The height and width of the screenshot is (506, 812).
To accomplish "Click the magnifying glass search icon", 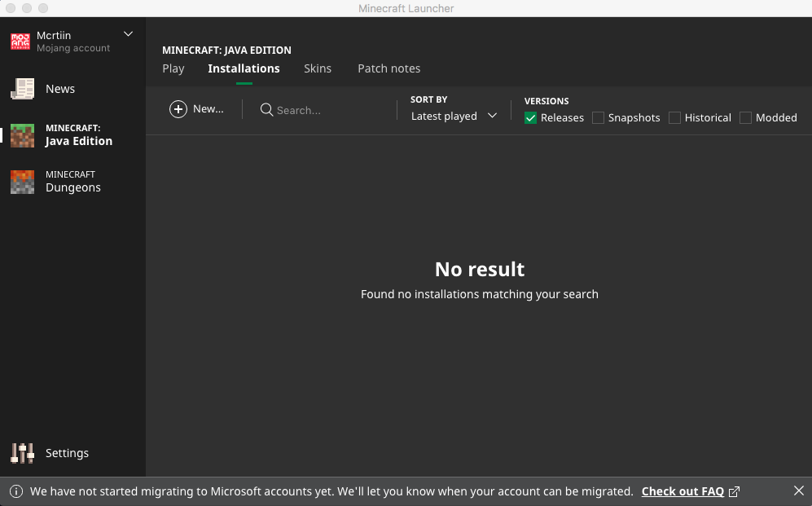I will pyautogui.click(x=266, y=110).
